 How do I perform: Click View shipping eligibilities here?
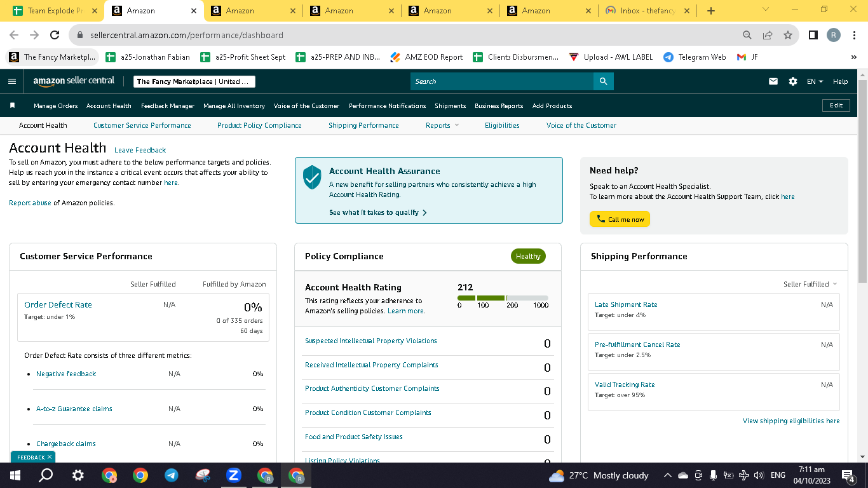tap(791, 421)
